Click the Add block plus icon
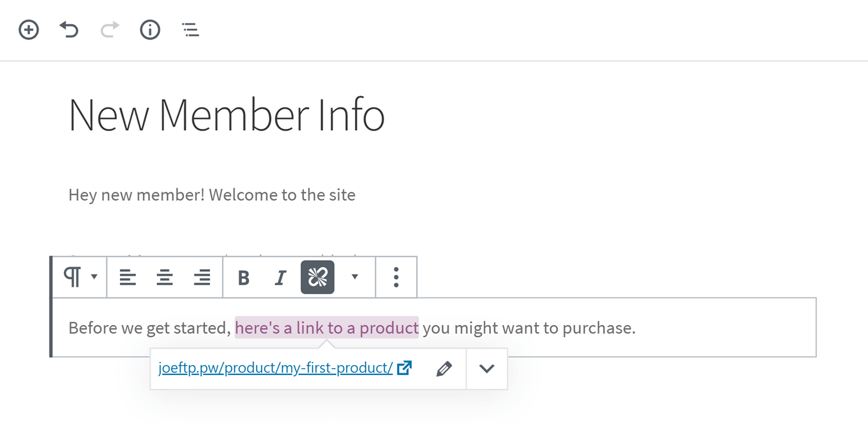The width and height of the screenshot is (868, 424). (x=29, y=29)
